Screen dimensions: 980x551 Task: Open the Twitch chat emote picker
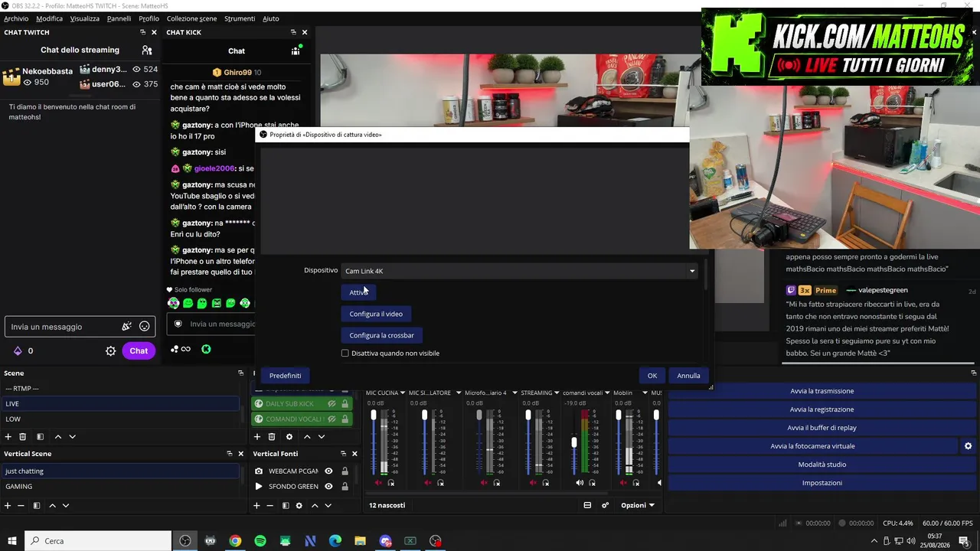click(145, 327)
